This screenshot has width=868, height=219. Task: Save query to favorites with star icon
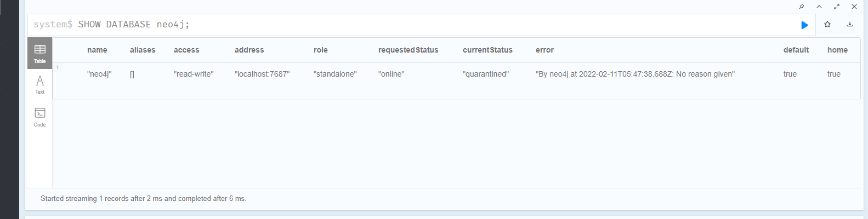point(827,24)
